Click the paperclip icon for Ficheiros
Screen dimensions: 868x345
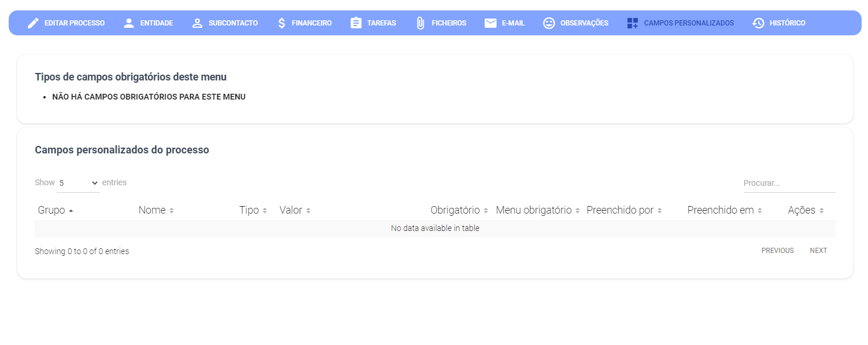420,23
